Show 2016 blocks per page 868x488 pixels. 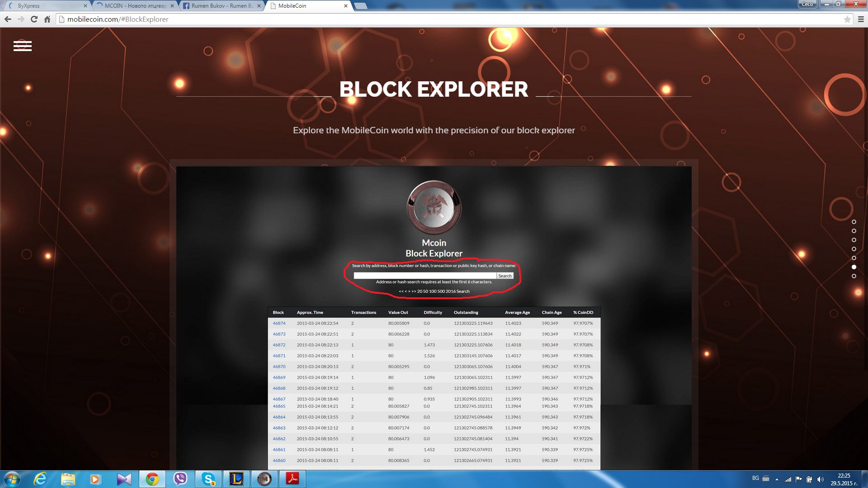(x=451, y=291)
